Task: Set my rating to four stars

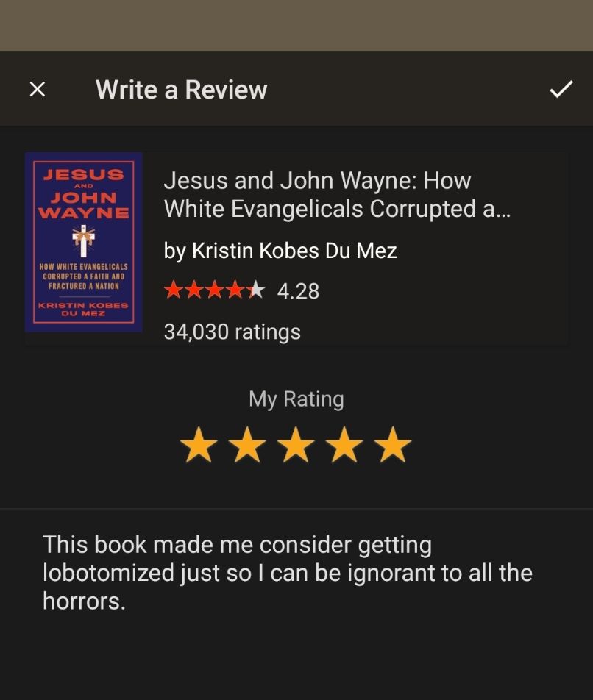Action: click(344, 445)
